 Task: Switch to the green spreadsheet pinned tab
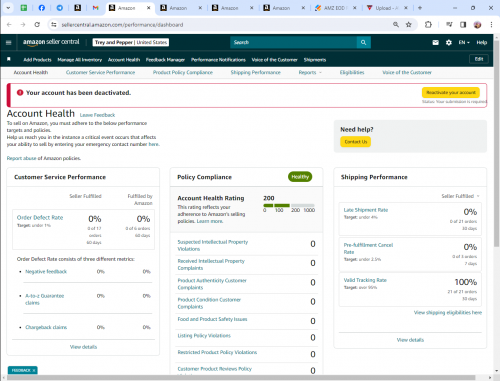point(24,8)
